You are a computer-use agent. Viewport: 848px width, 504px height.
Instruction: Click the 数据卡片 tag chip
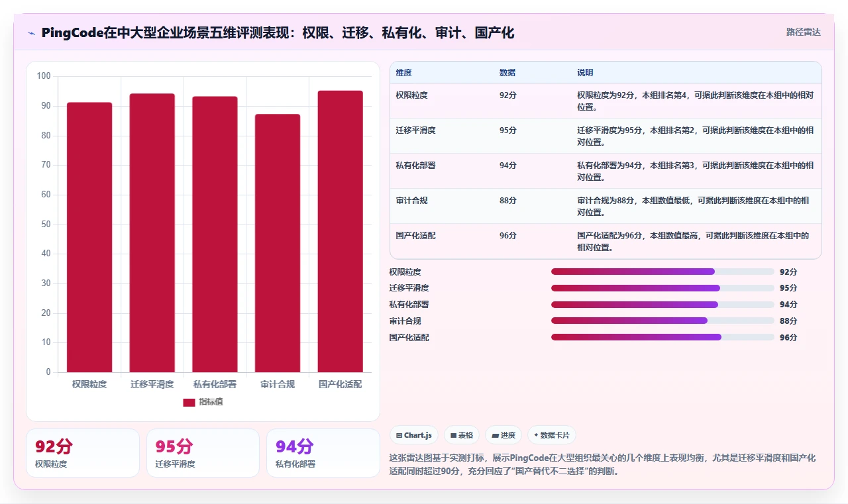(552, 435)
